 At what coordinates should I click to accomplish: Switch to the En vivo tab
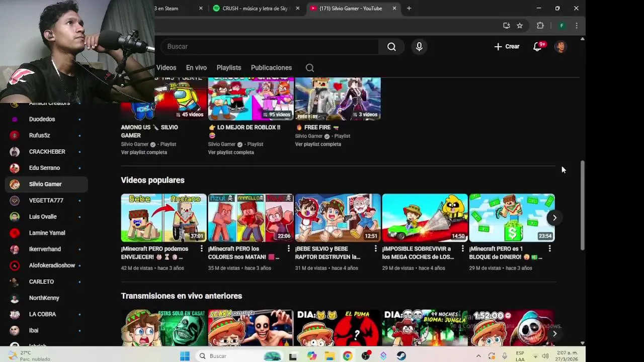[196, 67]
